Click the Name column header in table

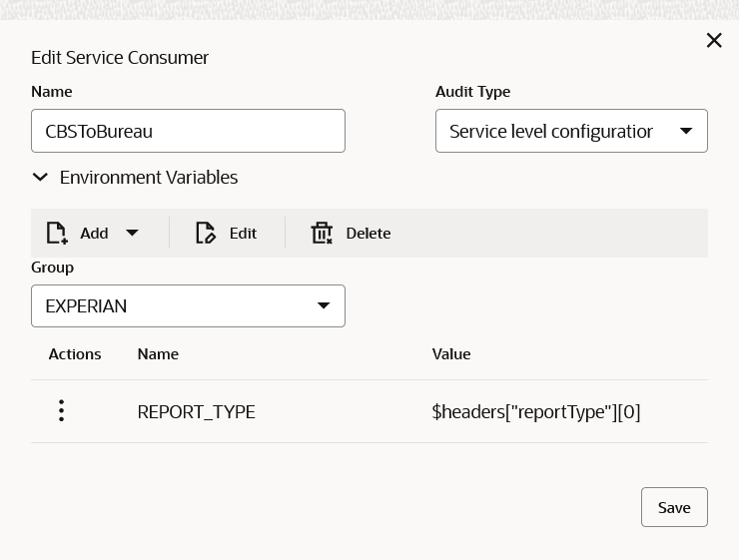coord(158,354)
